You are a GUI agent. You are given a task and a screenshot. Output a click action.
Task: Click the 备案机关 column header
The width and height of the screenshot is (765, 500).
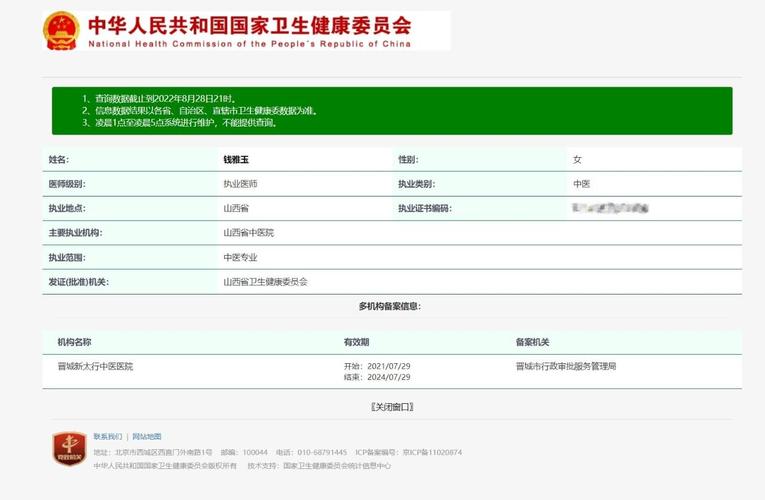[x=532, y=342]
